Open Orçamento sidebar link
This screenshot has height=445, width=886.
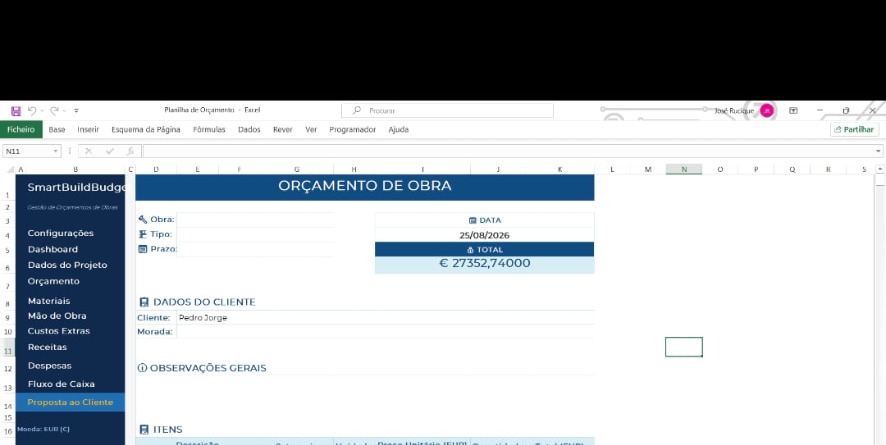pos(54,281)
